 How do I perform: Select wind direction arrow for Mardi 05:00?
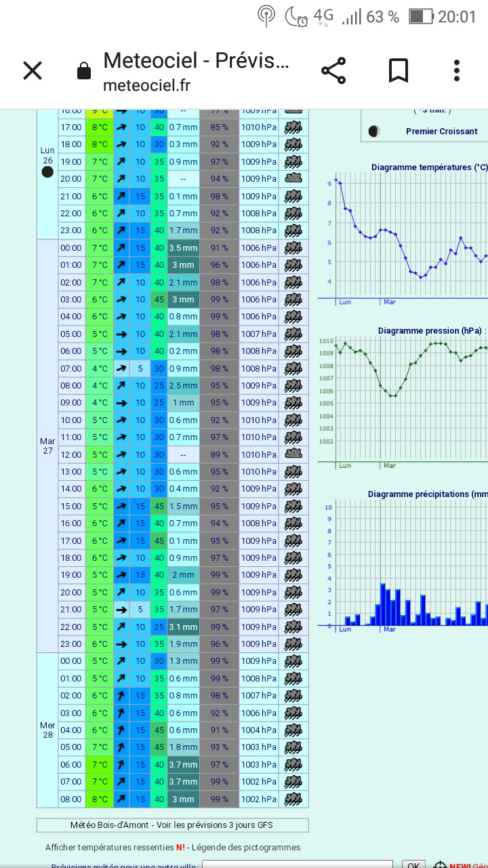click(121, 334)
